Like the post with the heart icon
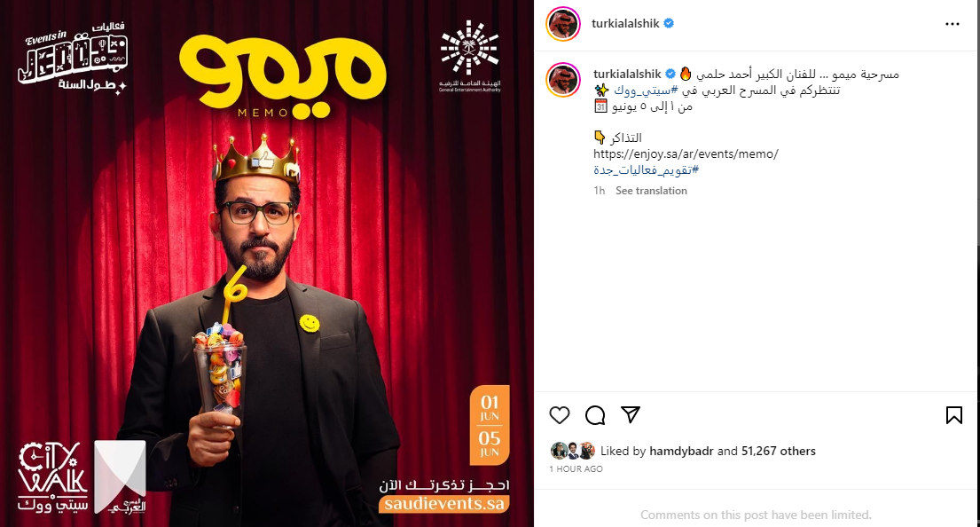 click(x=560, y=415)
